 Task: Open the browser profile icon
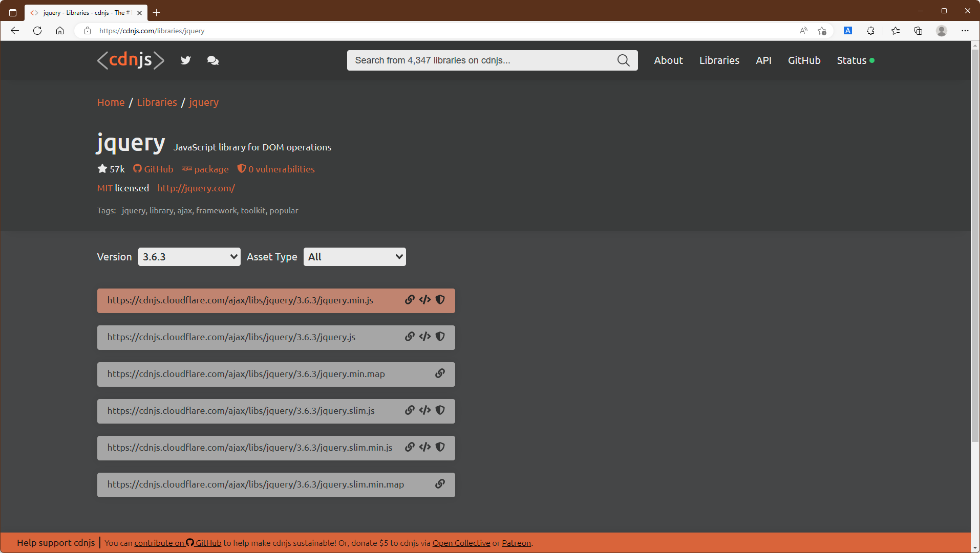click(x=942, y=31)
